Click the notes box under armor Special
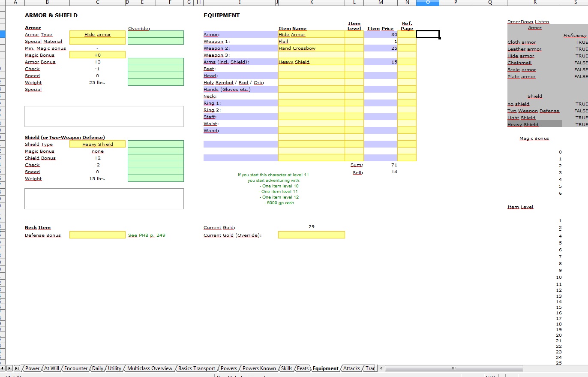The image size is (588, 377). pyautogui.click(x=104, y=116)
